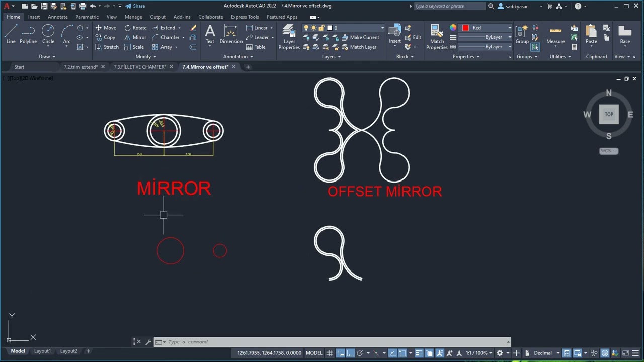644x362 pixels.
Task: Activate the Move command
Action: point(106,28)
